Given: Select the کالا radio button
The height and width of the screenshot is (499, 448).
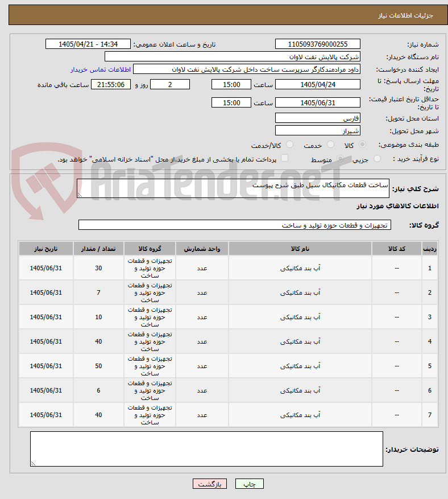Looking at the screenshot, I should pyautogui.click(x=362, y=145).
